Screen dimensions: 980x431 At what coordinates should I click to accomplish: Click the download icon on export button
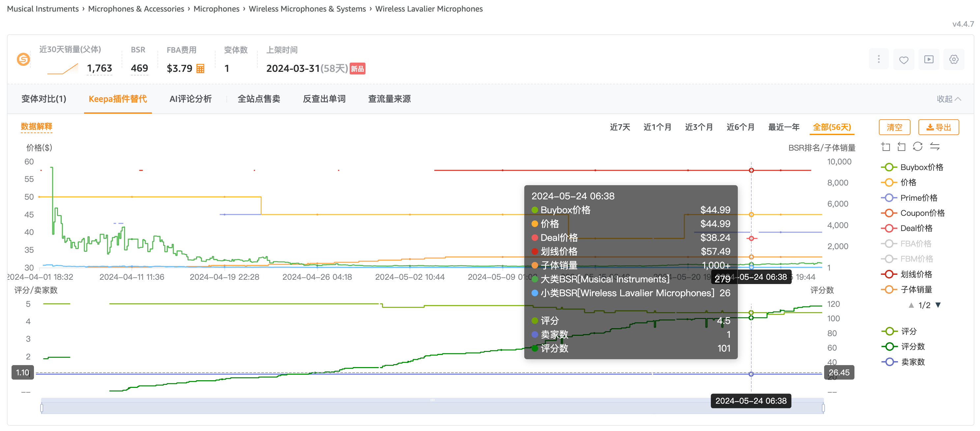pyautogui.click(x=930, y=128)
